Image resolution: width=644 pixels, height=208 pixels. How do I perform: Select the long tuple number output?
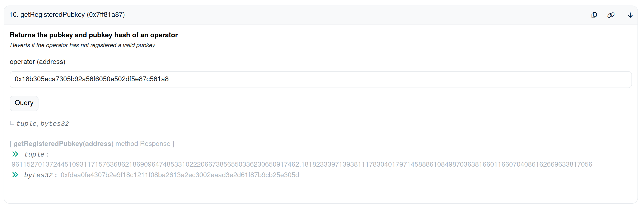[x=302, y=164]
